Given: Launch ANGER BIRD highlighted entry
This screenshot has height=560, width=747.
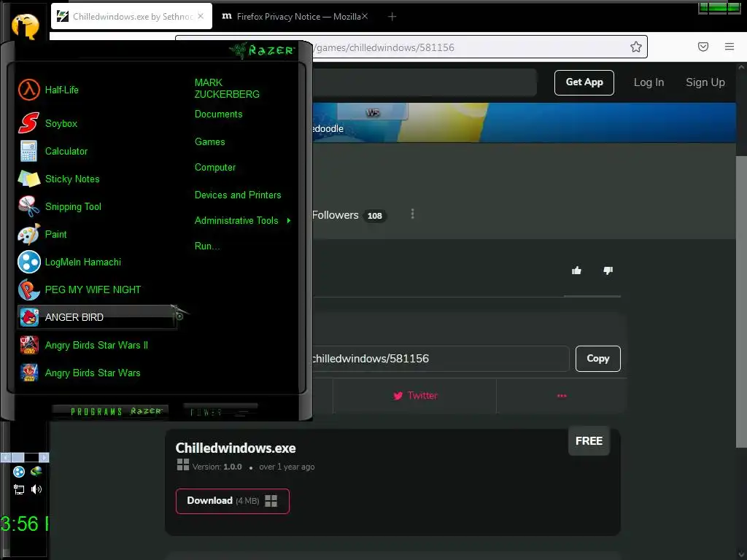Looking at the screenshot, I should 97,317.
